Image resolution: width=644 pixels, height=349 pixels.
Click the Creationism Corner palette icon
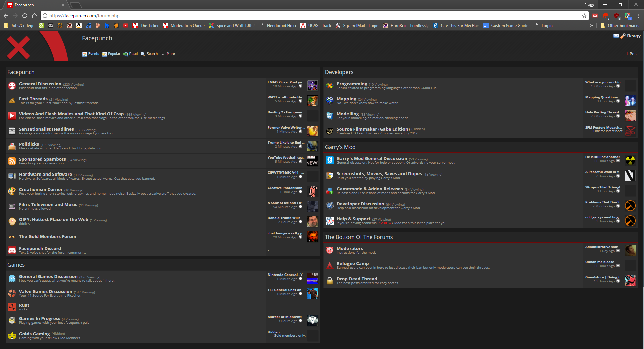[x=12, y=191]
